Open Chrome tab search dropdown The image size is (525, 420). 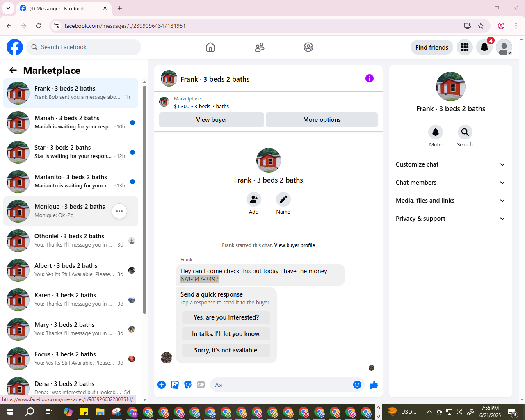coord(8,8)
